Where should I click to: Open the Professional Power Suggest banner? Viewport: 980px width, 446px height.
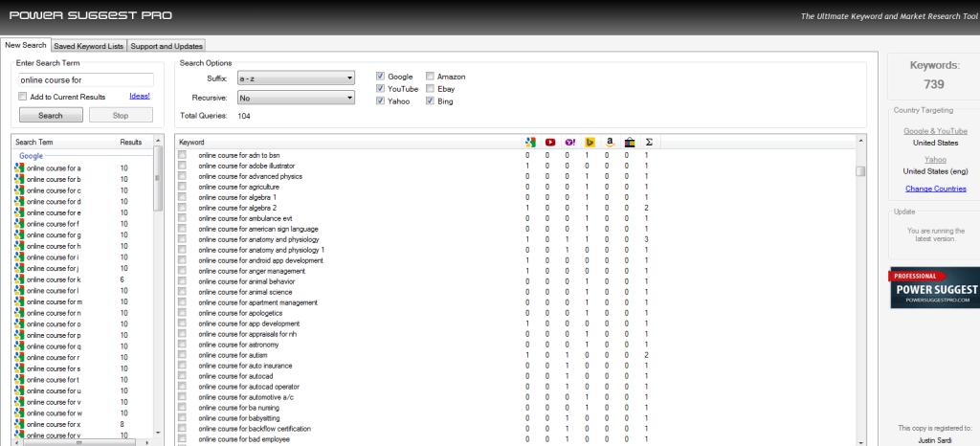tap(934, 287)
